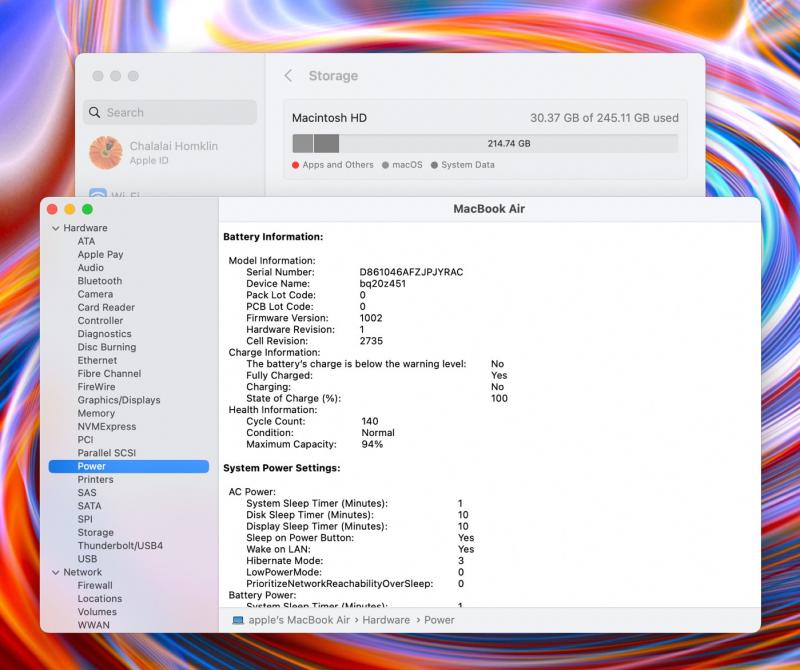Select Card Reader in sidebar
Screen dimensions: 800x670
pos(106,307)
